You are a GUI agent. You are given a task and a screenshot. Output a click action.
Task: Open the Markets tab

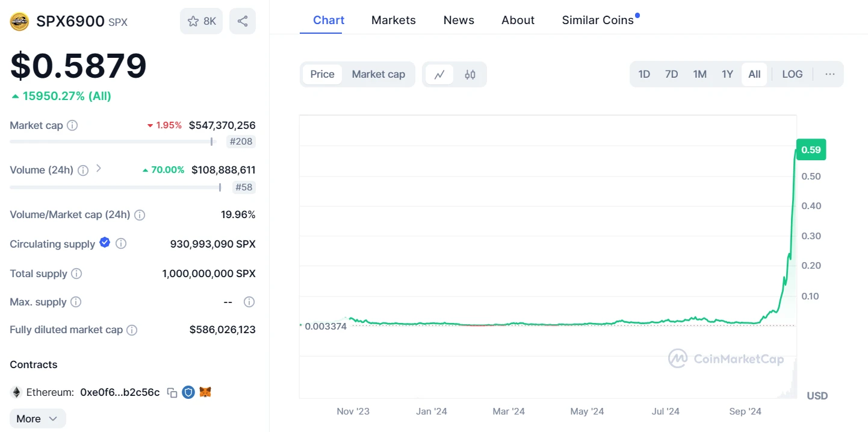tap(394, 20)
